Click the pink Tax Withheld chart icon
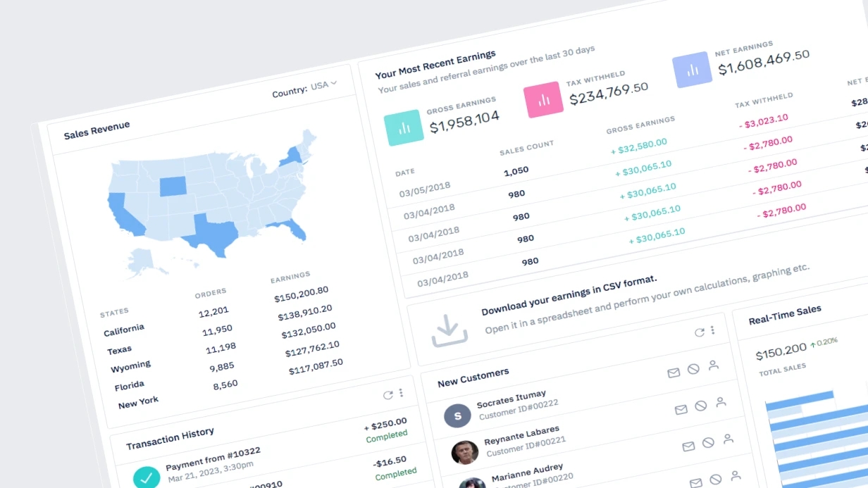 click(544, 99)
